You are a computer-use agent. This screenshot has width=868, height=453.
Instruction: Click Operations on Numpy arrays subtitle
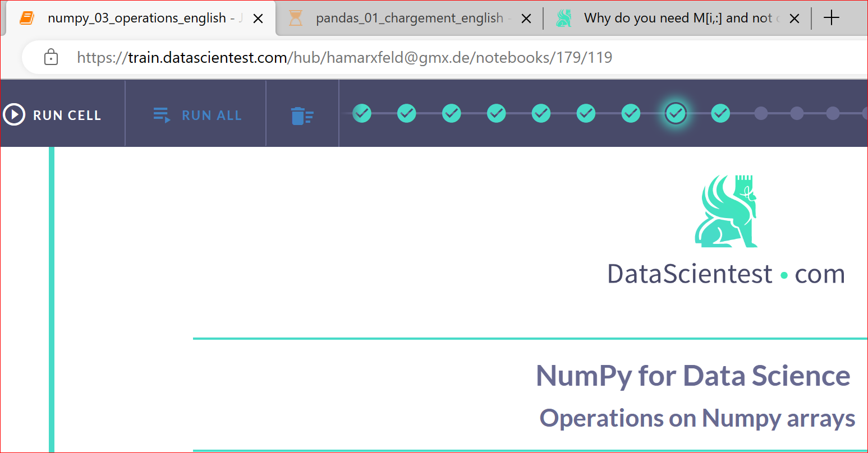pyautogui.click(x=697, y=418)
